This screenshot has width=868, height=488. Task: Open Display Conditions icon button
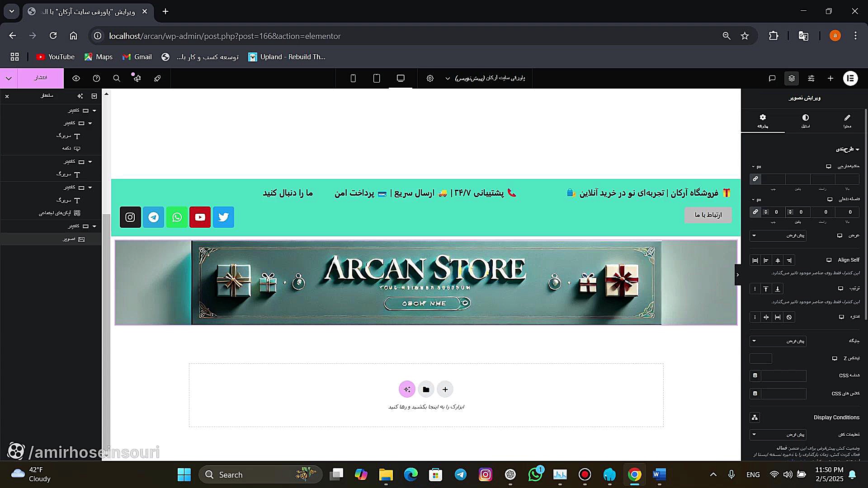pos(755,418)
